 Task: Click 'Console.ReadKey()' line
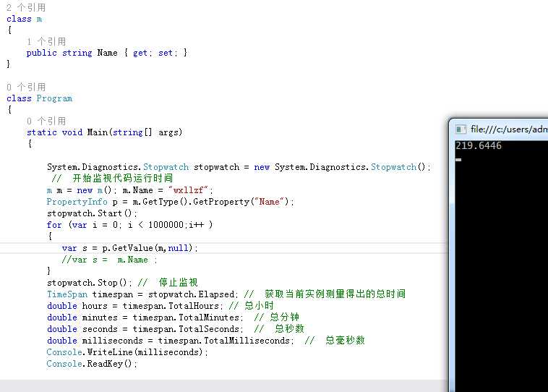pos(92,364)
